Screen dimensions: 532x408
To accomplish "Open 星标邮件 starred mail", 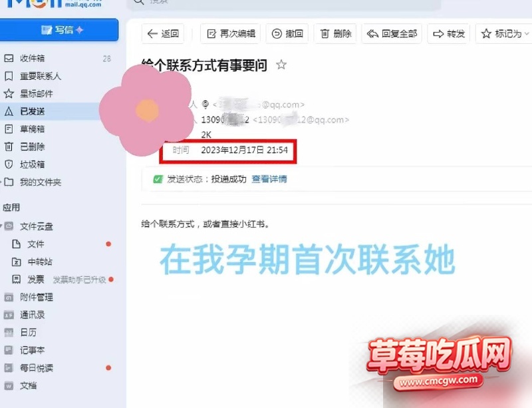I will pyautogui.click(x=37, y=94).
